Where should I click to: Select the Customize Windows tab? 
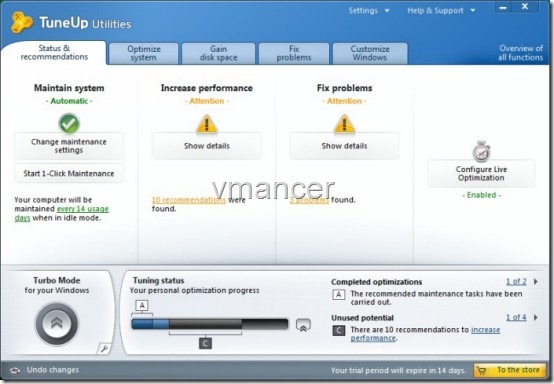pos(370,53)
